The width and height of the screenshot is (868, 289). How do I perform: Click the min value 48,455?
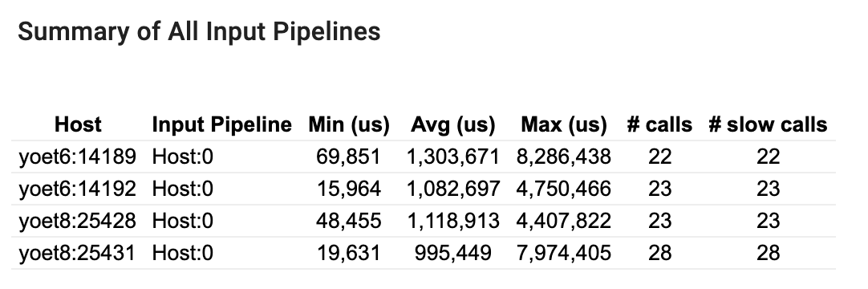click(349, 222)
